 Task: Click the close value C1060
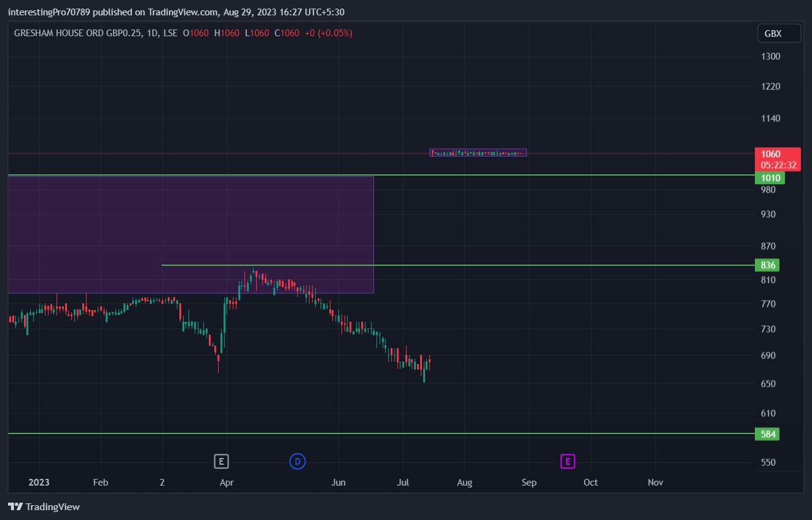click(x=287, y=33)
